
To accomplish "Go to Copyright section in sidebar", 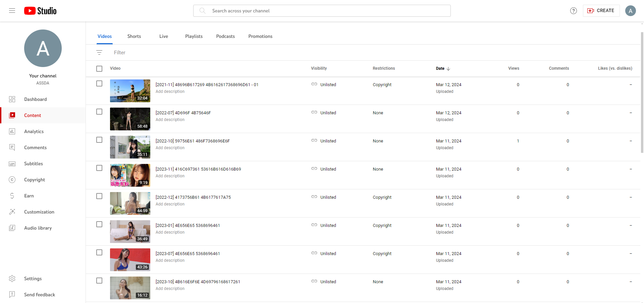I will (34, 180).
